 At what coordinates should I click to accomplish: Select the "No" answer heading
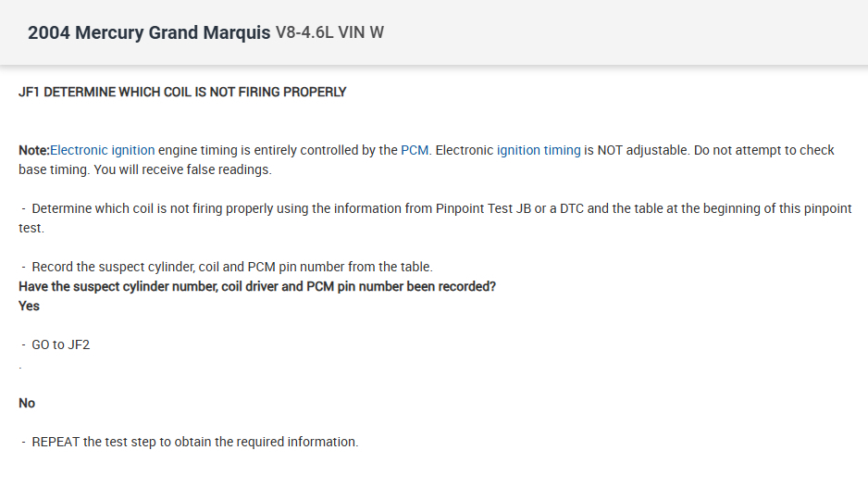27,403
